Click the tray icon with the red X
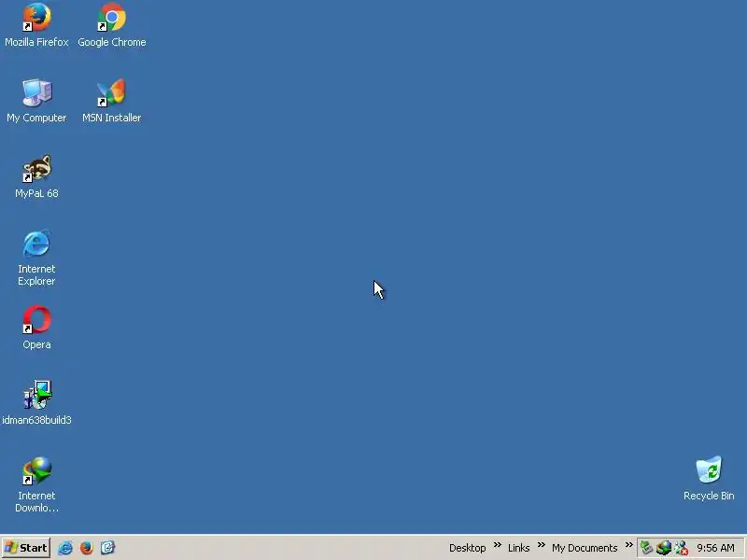Image resolution: width=747 pixels, height=560 pixels. (x=682, y=548)
